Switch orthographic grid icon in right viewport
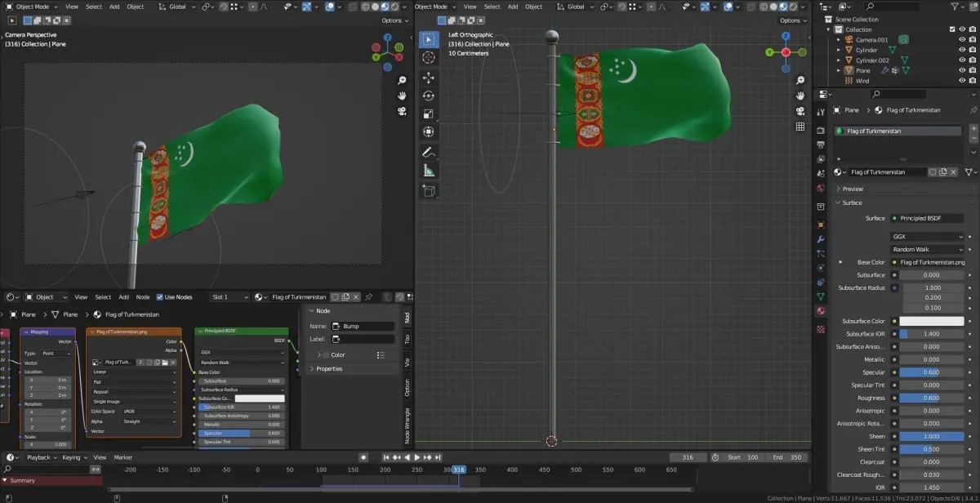Image resolution: width=980 pixels, height=503 pixels. [800, 127]
